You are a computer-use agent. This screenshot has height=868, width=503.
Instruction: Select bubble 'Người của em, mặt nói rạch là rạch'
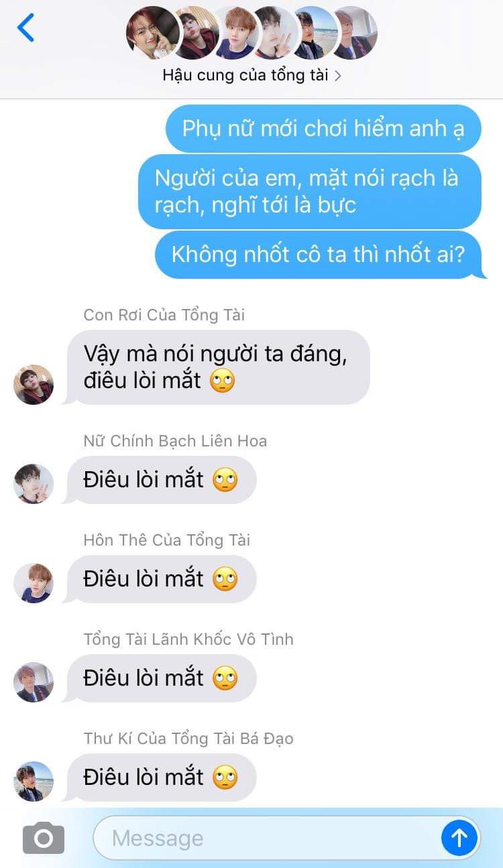(310, 192)
